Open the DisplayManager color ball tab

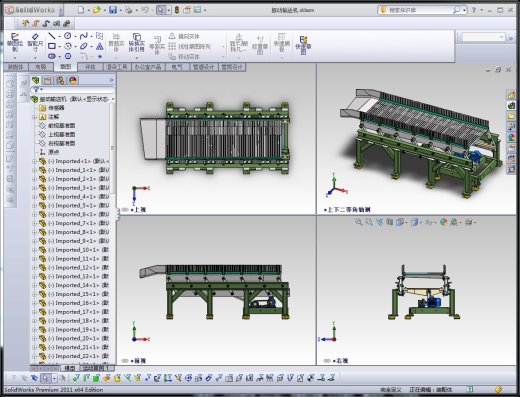click(73, 80)
